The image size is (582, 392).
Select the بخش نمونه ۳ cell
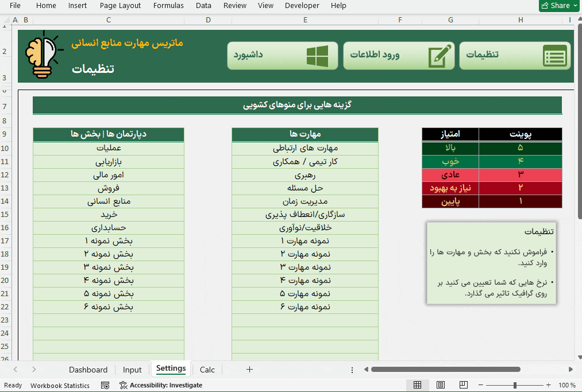tap(109, 267)
